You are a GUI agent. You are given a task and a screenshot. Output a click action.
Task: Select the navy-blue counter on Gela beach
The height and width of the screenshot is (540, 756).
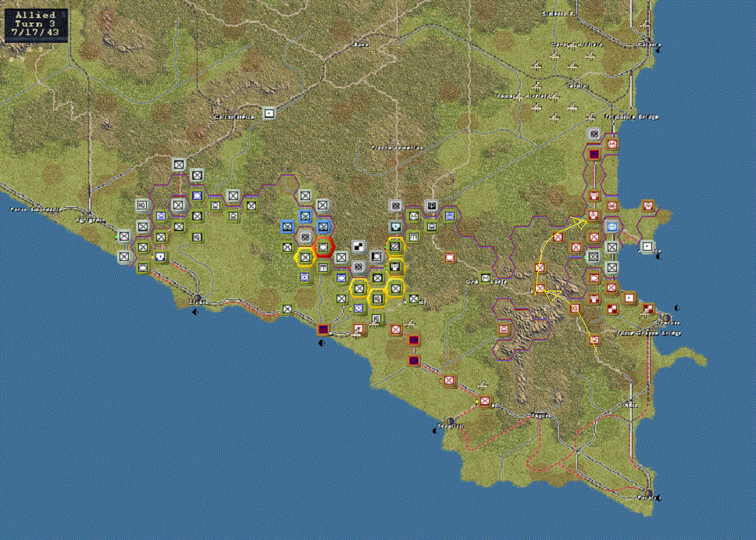(x=323, y=330)
